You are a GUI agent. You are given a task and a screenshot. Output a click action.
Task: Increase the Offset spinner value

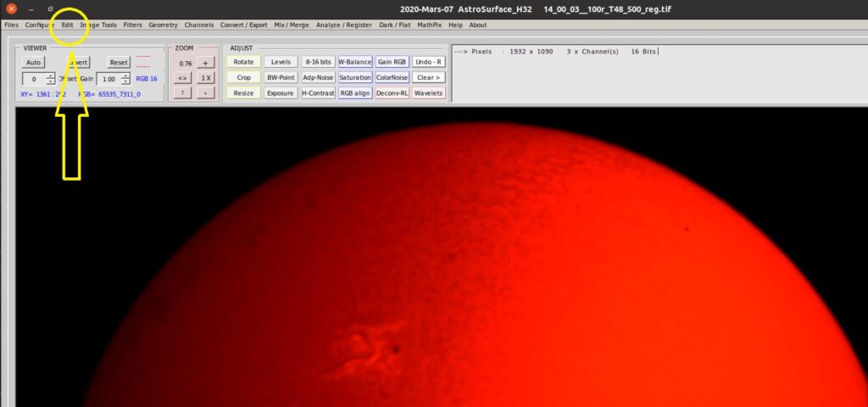pyautogui.click(x=53, y=75)
